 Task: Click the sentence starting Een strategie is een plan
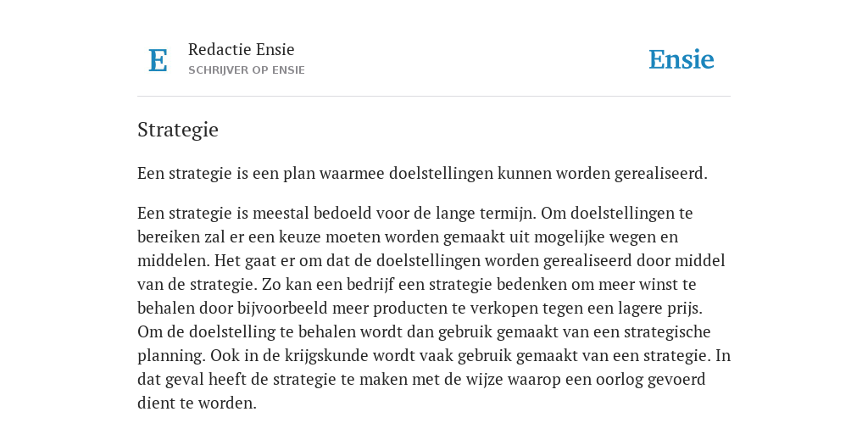pos(422,173)
